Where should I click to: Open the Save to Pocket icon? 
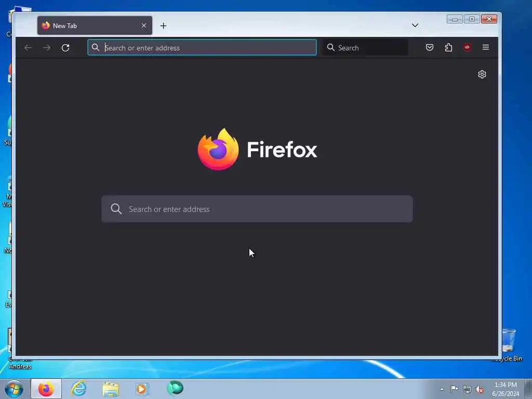(430, 47)
